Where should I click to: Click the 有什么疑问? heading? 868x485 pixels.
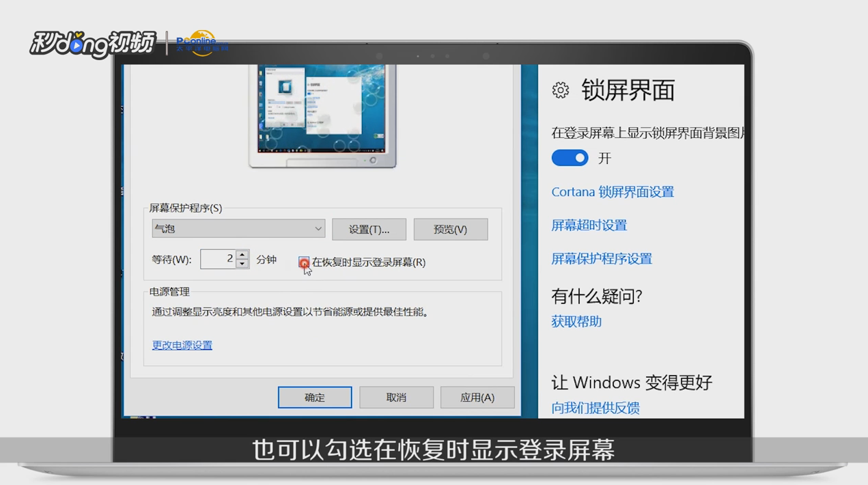point(597,296)
